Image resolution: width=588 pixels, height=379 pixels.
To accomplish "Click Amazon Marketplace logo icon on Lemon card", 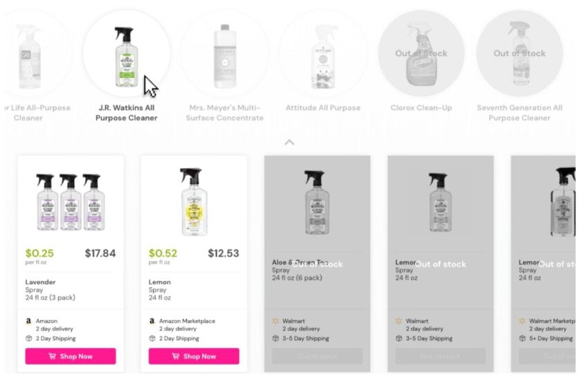I will (152, 321).
